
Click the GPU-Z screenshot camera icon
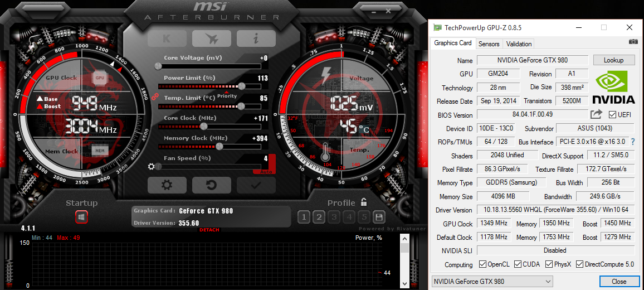coord(633,41)
